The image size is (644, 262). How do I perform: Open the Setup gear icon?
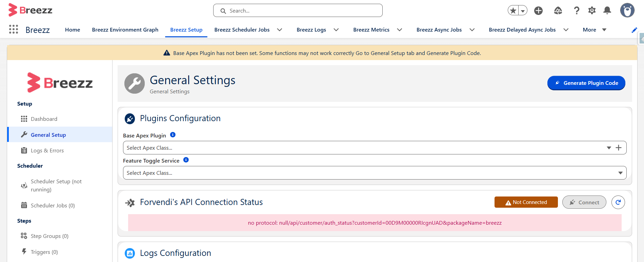coord(592,11)
